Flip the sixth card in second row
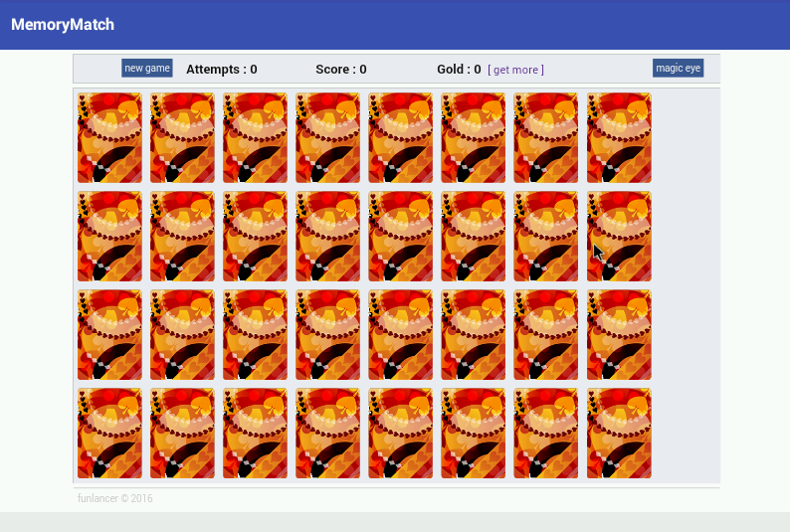 coord(473,237)
